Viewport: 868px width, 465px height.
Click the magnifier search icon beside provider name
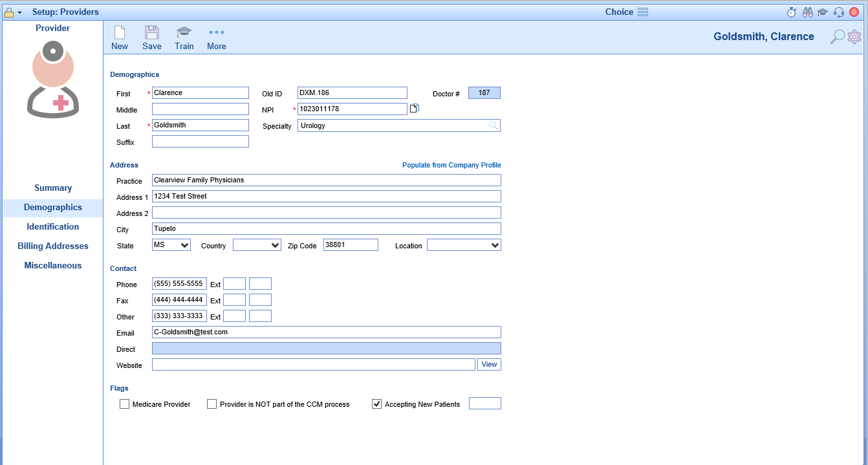pyautogui.click(x=837, y=37)
